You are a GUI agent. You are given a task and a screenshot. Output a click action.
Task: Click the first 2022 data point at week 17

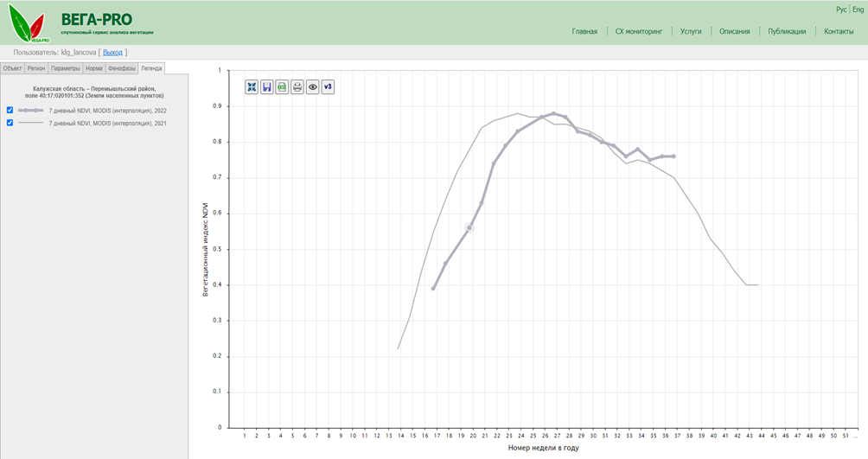point(433,289)
